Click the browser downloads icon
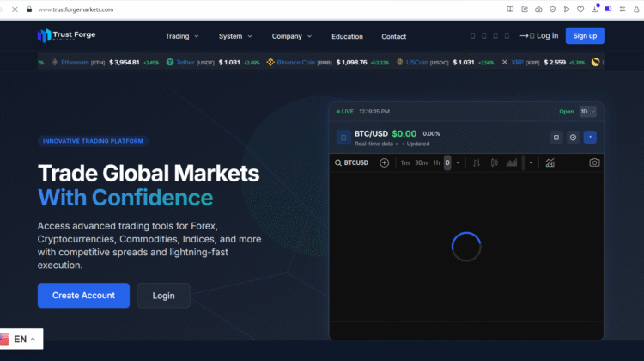644x361 pixels. pos(594,9)
